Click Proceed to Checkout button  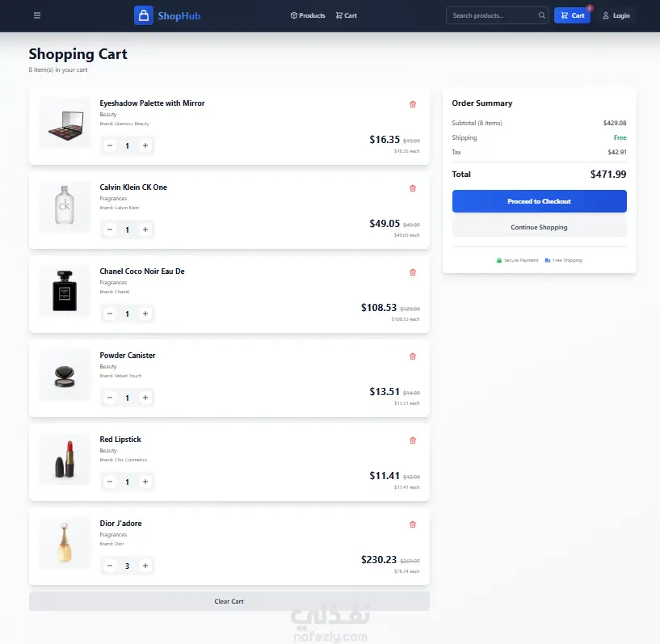pyautogui.click(x=539, y=201)
